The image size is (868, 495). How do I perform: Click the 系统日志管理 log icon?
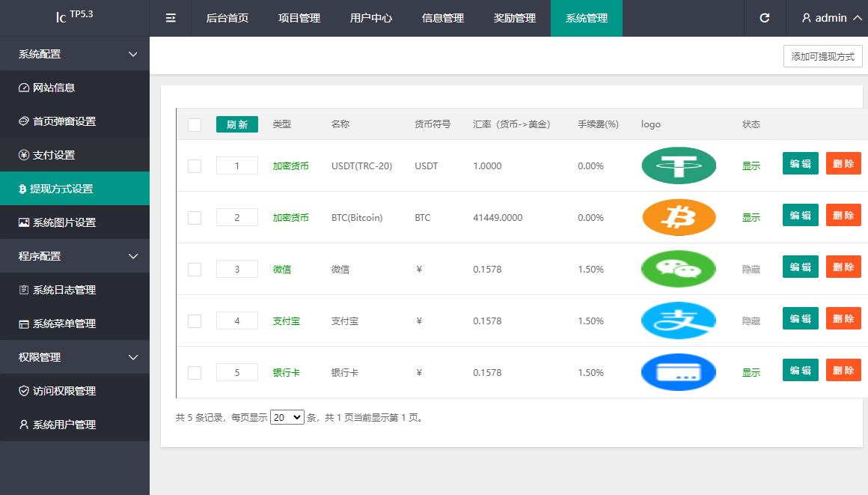24,290
